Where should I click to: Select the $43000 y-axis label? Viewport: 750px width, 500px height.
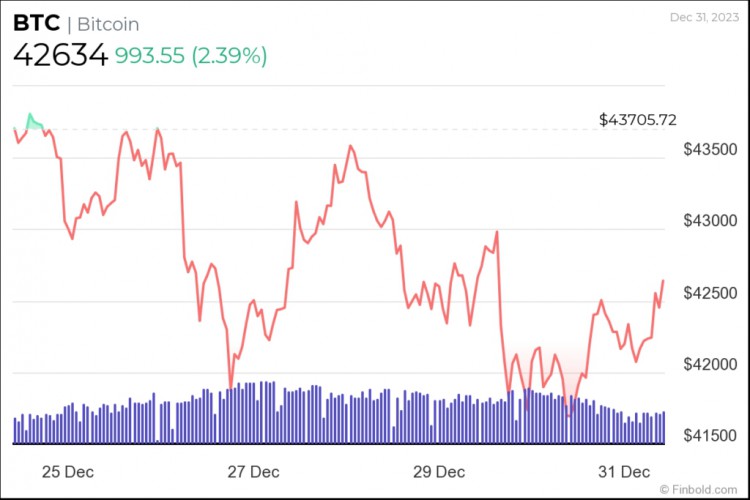click(710, 221)
